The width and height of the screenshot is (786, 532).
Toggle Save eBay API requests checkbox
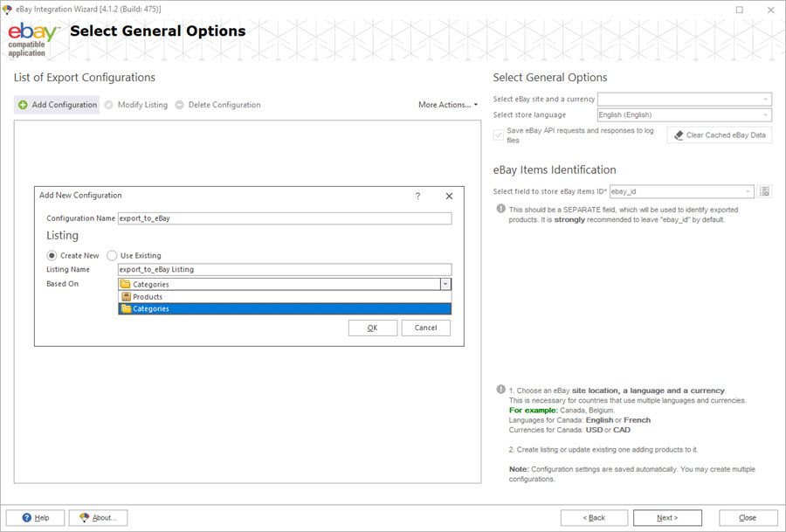pyautogui.click(x=499, y=135)
